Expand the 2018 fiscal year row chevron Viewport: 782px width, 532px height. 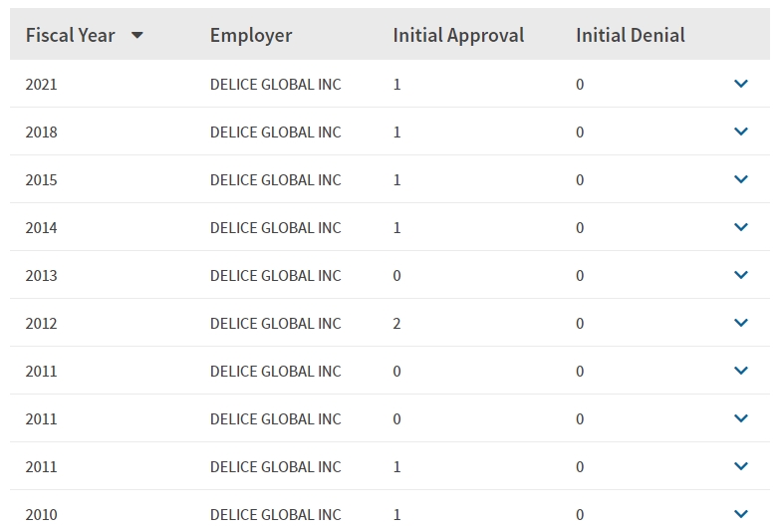coord(741,132)
